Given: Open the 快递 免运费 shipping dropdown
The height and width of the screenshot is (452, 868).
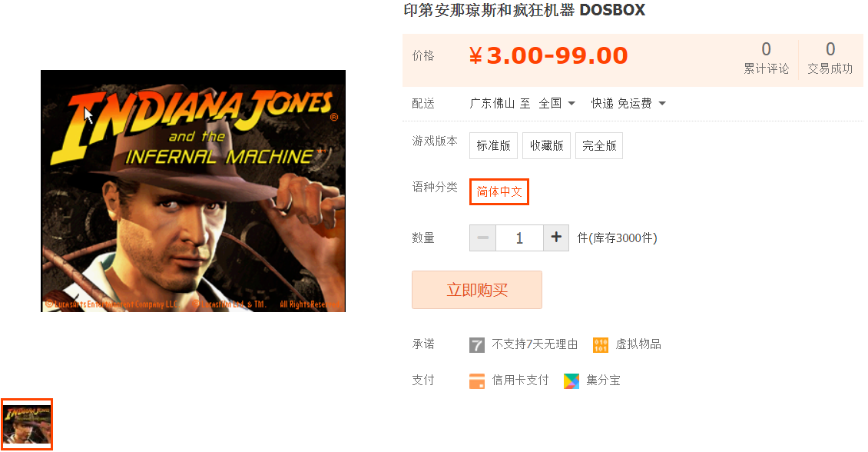Looking at the screenshot, I should coord(628,104).
